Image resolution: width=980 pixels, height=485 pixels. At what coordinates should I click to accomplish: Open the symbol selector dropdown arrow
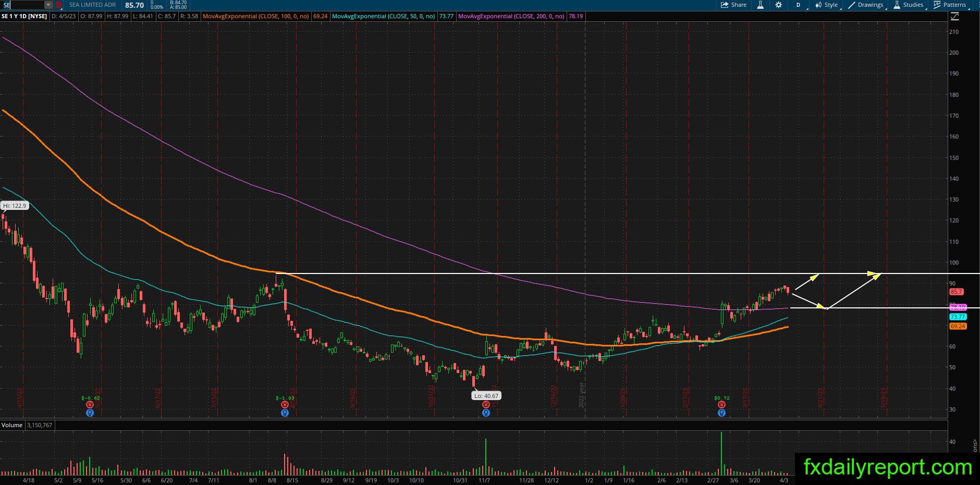coord(48,5)
